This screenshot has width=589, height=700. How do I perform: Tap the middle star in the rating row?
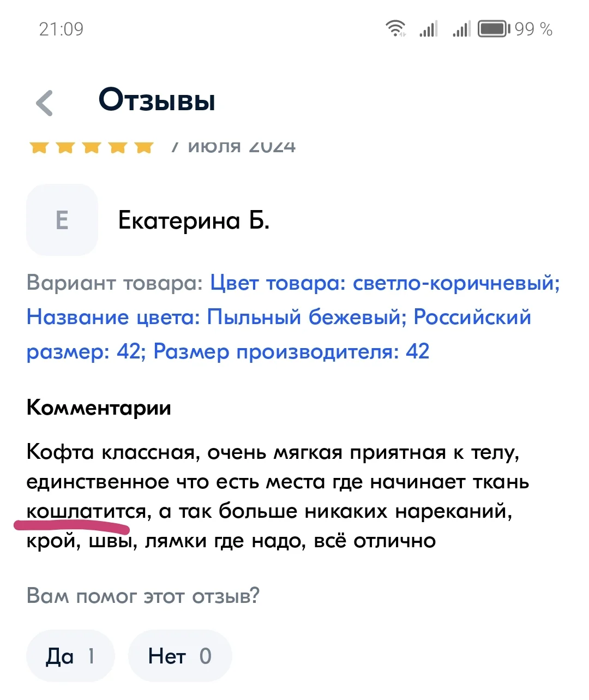coord(91,146)
